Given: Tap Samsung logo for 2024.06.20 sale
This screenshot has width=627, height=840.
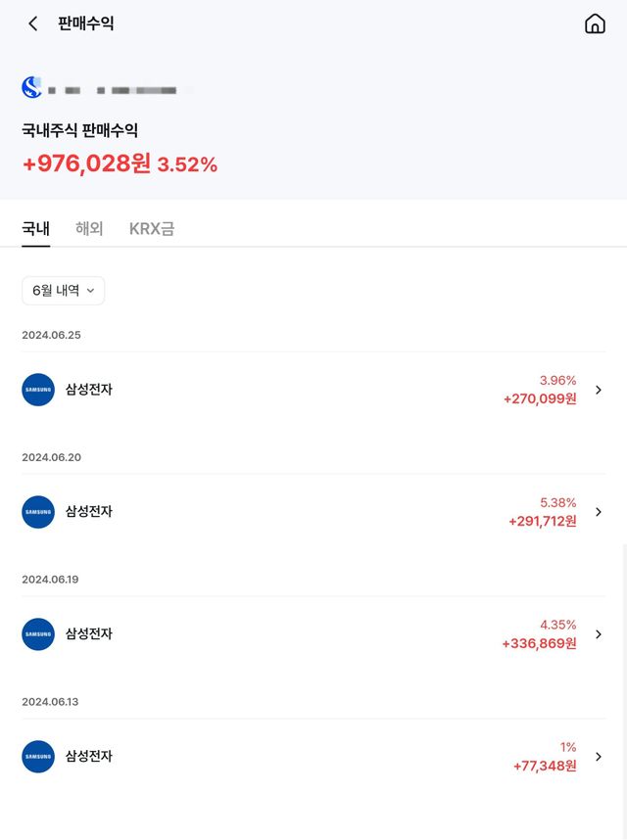Looking at the screenshot, I should [38, 512].
